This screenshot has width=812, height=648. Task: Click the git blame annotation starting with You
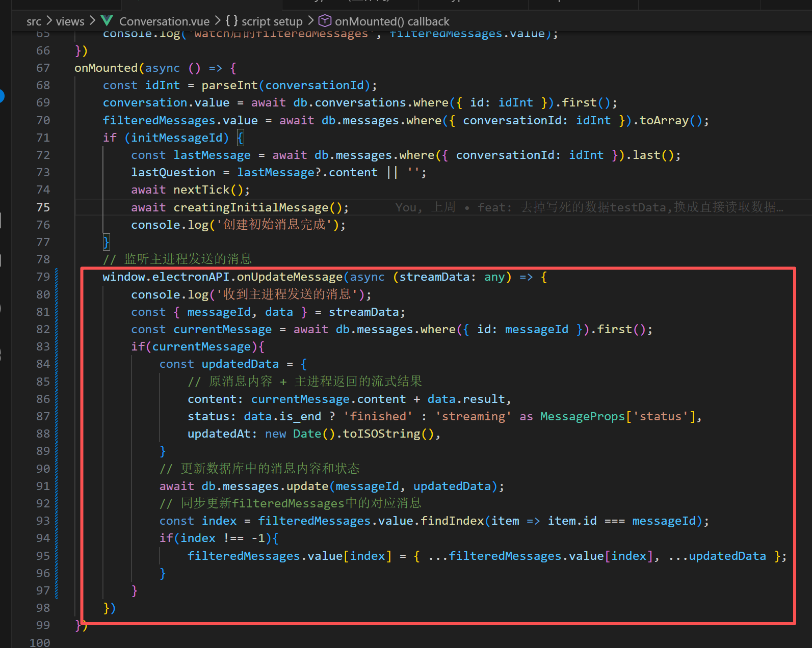point(589,207)
